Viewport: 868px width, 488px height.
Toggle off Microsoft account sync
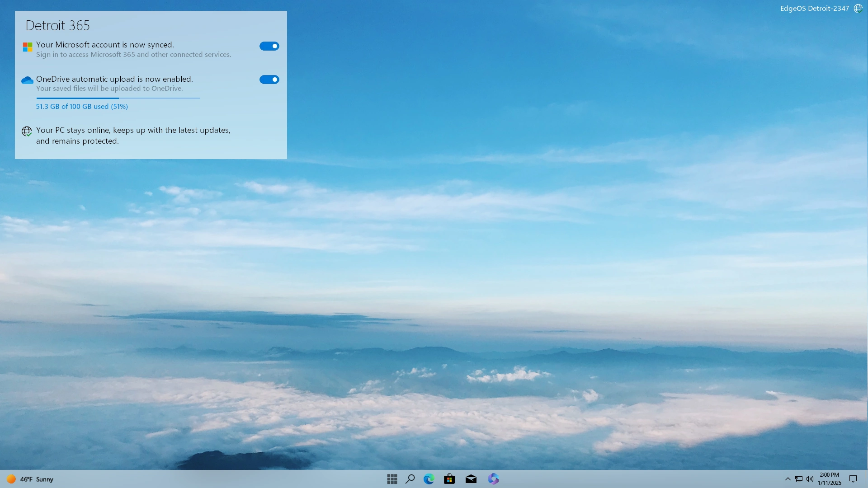coord(269,46)
